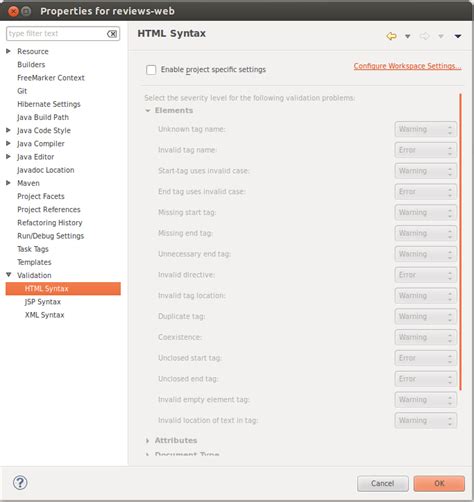Open Start-tag uses invalid case dropdown

coord(426,171)
